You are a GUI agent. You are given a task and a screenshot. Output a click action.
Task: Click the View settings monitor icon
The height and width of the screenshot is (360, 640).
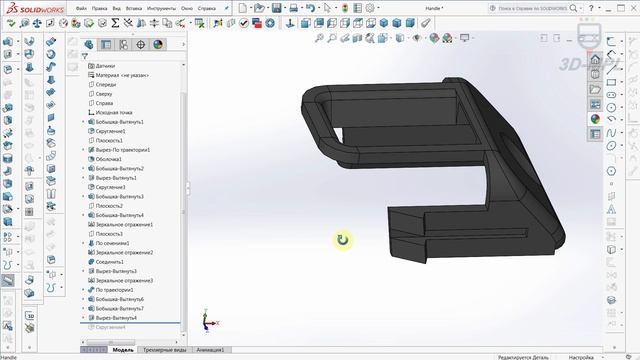point(464,38)
